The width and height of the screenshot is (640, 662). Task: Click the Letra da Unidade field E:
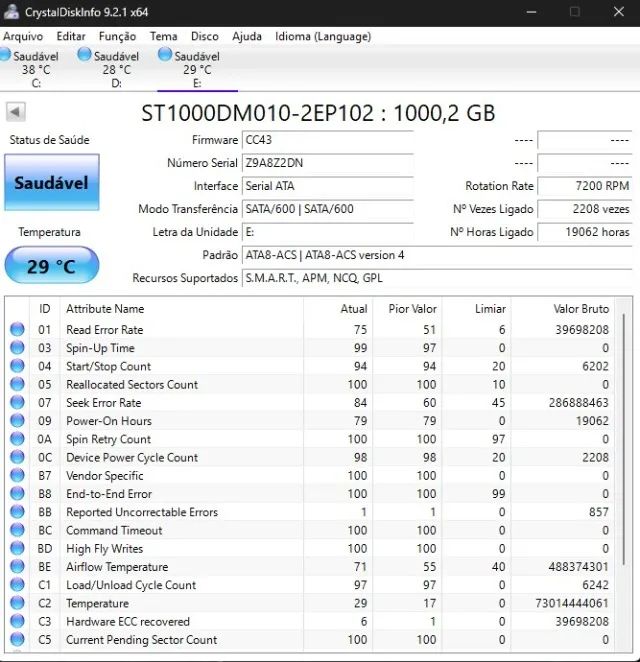click(x=328, y=232)
